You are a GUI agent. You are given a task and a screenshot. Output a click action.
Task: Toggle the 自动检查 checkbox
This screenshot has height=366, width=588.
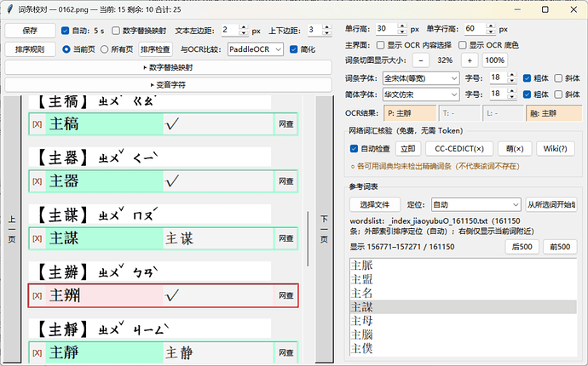[x=354, y=149]
